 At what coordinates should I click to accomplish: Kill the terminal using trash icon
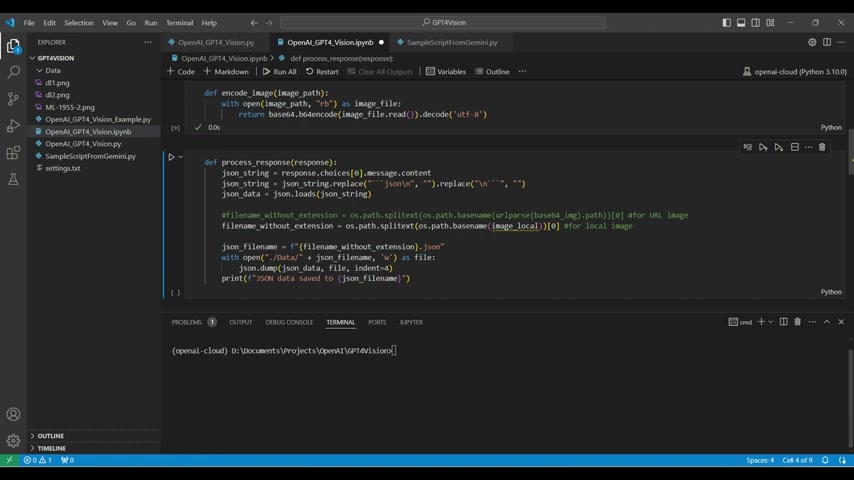tap(797, 322)
